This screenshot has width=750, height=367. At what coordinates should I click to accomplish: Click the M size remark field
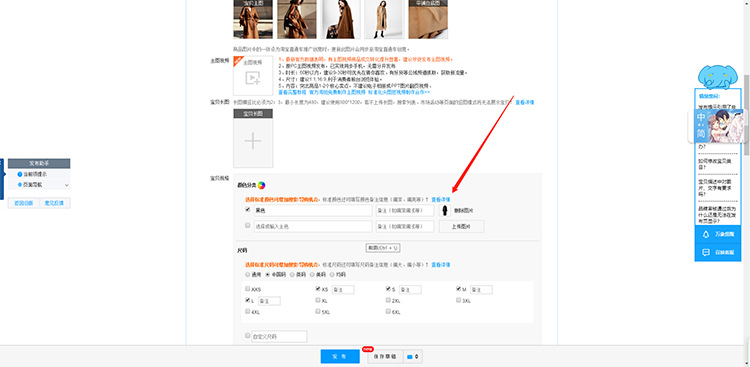[x=481, y=289]
